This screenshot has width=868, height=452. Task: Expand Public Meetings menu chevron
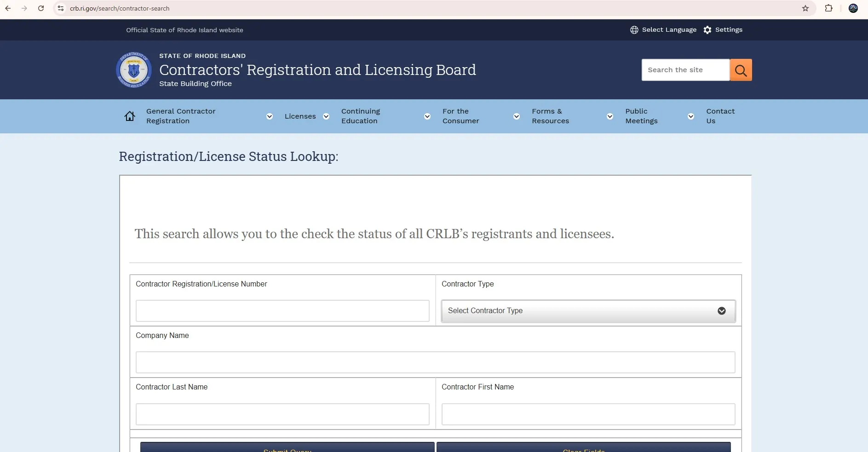tap(691, 116)
